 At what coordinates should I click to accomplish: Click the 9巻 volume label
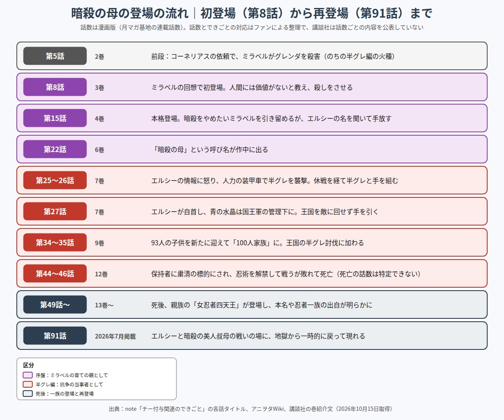[100, 243]
